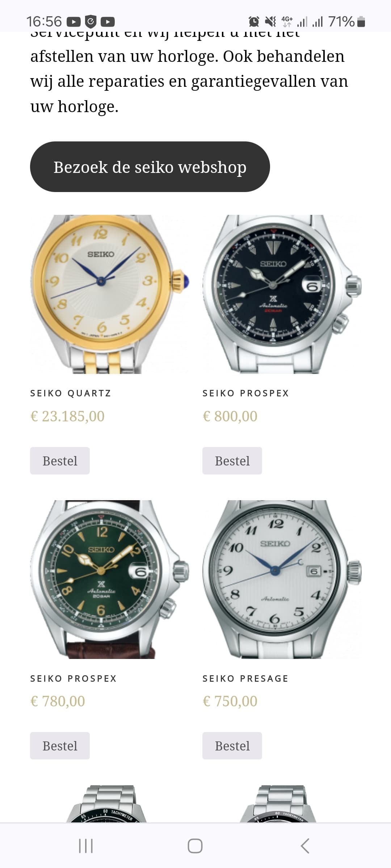This screenshot has width=391, height=868.
Task: Order the €780,00 Seiko Prospex with Bestel
Action: click(60, 746)
